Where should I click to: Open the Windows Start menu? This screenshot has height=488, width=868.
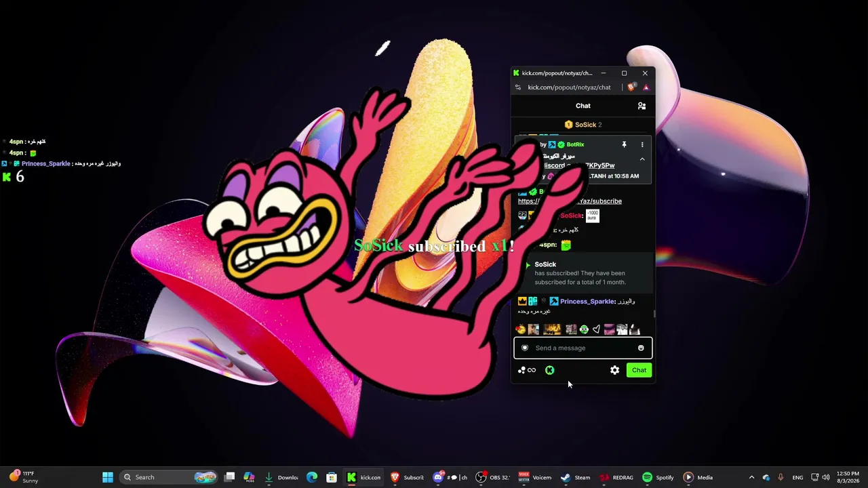[108, 477]
